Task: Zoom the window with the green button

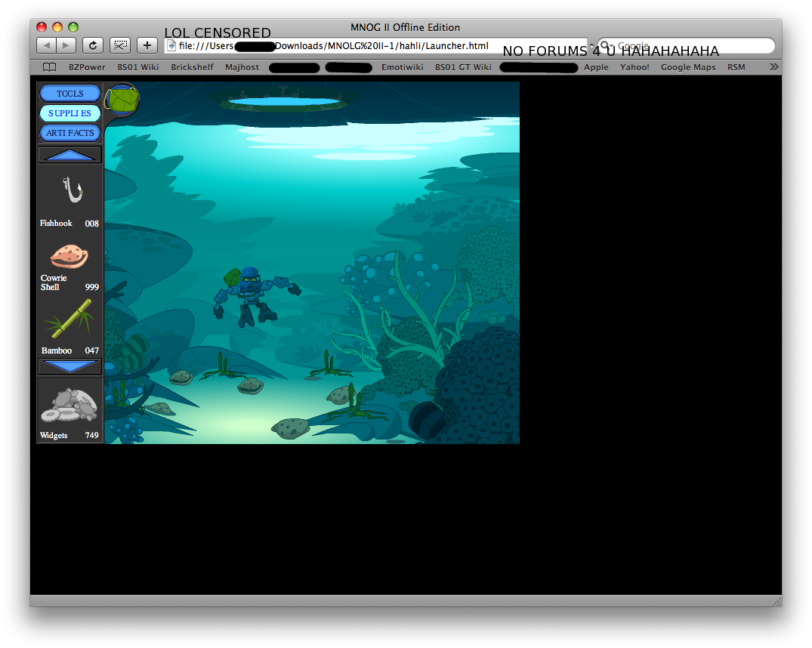Action: click(73, 27)
